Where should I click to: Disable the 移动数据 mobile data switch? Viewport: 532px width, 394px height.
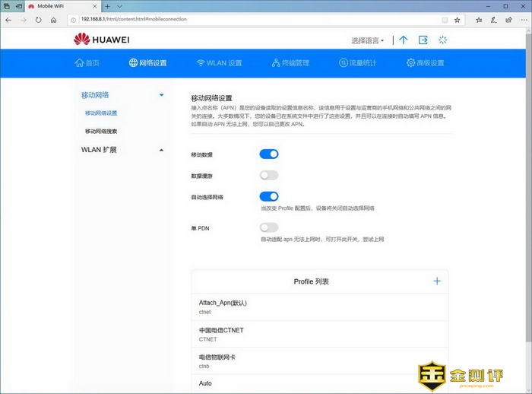[x=269, y=154]
